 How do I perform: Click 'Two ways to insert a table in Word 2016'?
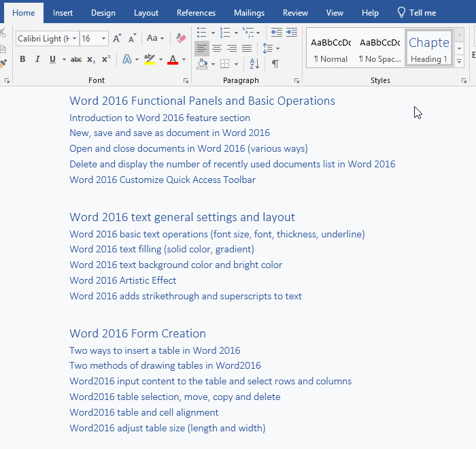click(155, 350)
